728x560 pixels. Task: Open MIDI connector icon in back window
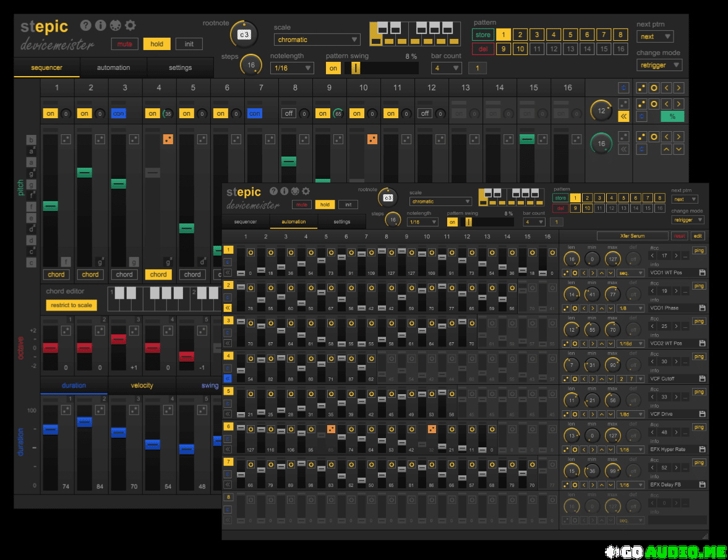tap(115, 25)
